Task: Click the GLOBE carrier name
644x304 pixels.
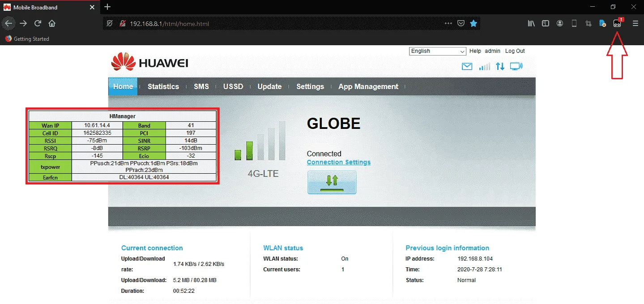Action: (x=333, y=124)
